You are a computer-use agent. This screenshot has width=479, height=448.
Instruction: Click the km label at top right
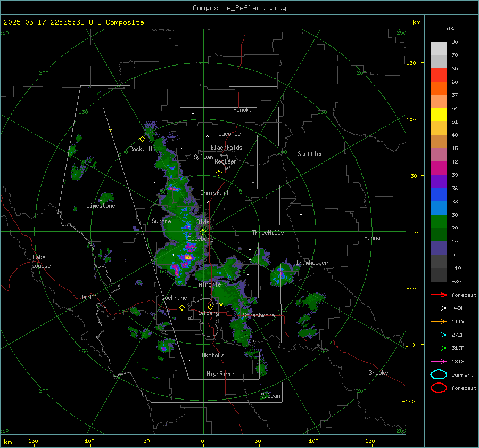click(x=416, y=22)
